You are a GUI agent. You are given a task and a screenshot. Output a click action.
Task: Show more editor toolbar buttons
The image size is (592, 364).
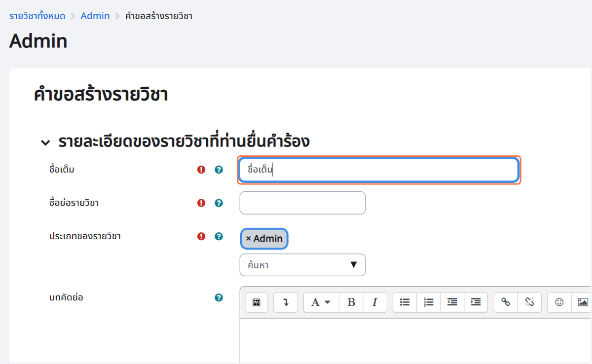[x=286, y=302]
